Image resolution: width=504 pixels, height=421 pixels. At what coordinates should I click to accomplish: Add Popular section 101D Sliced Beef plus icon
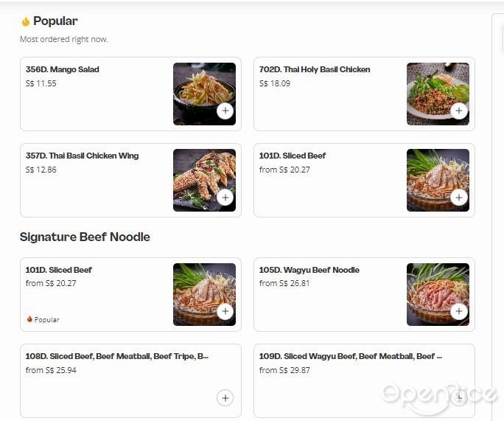(x=459, y=197)
